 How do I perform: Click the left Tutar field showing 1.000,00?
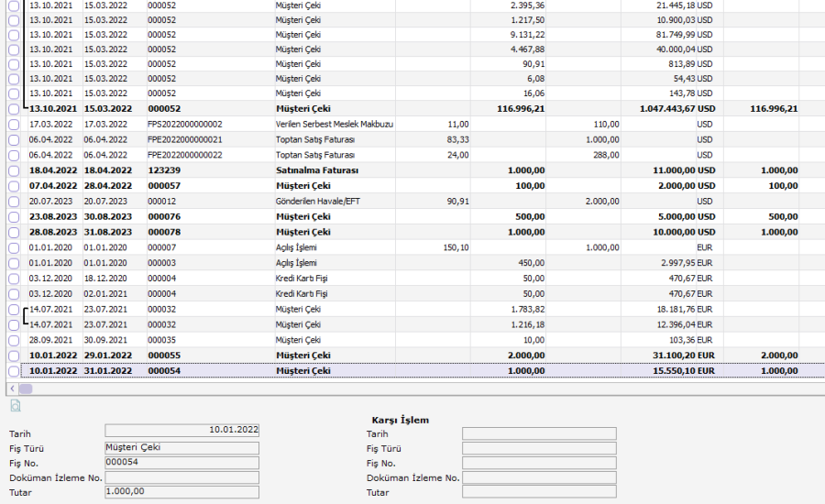tap(181, 492)
